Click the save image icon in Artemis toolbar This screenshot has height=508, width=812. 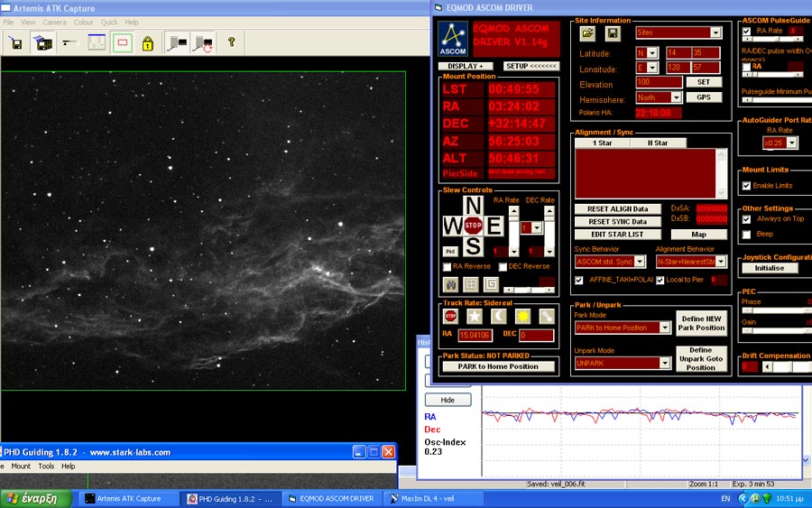(x=16, y=43)
